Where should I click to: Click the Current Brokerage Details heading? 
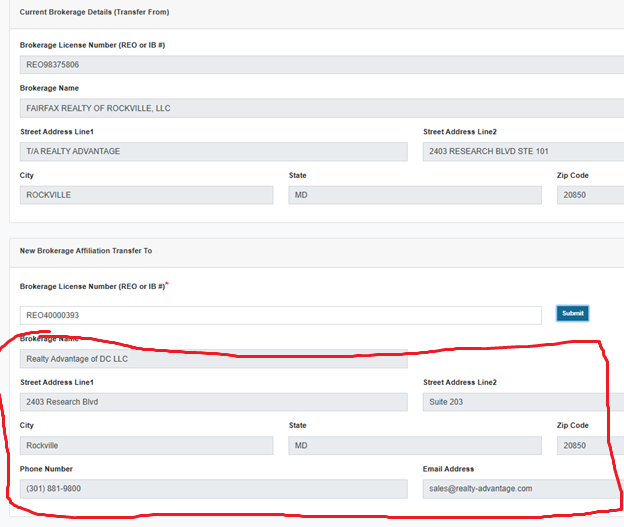(x=94, y=12)
